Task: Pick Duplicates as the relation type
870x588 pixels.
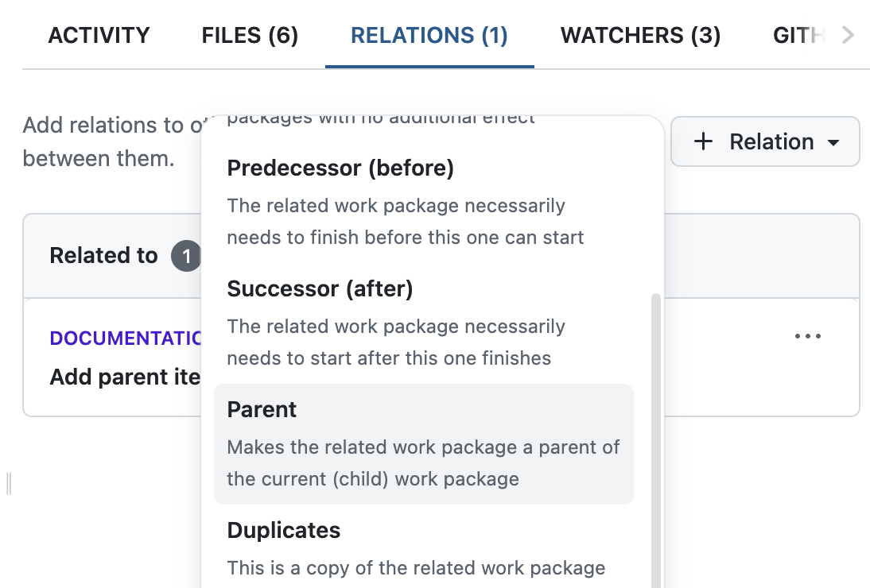Action: (283, 530)
